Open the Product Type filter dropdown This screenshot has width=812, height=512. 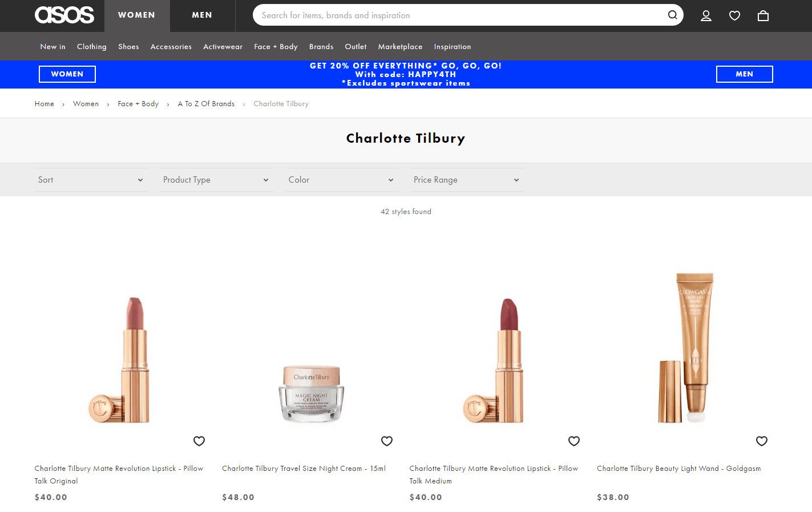pyautogui.click(x=216, y=180)
